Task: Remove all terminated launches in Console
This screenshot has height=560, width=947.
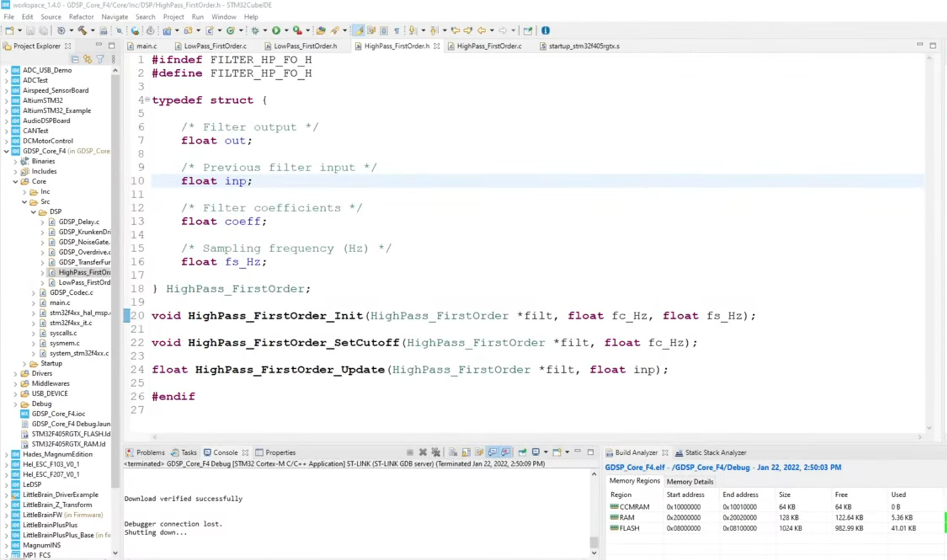Action: click(x=436, y=452)
